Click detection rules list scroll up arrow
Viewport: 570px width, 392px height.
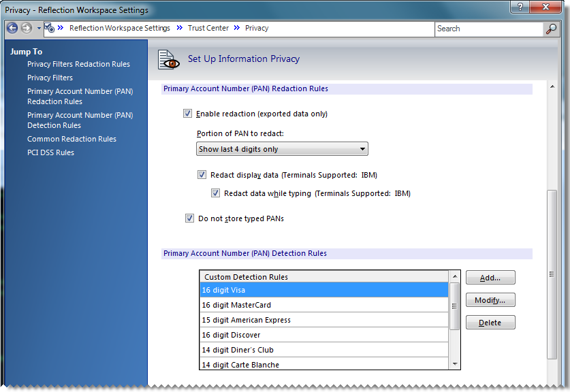[454, 276]
